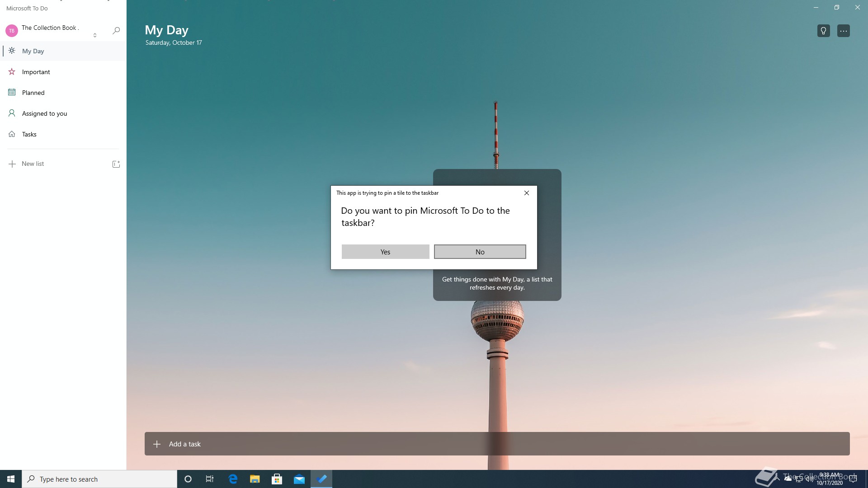Click Yes to pin to taskbar
Screen dimensions: 868x488
coord(385,252)
